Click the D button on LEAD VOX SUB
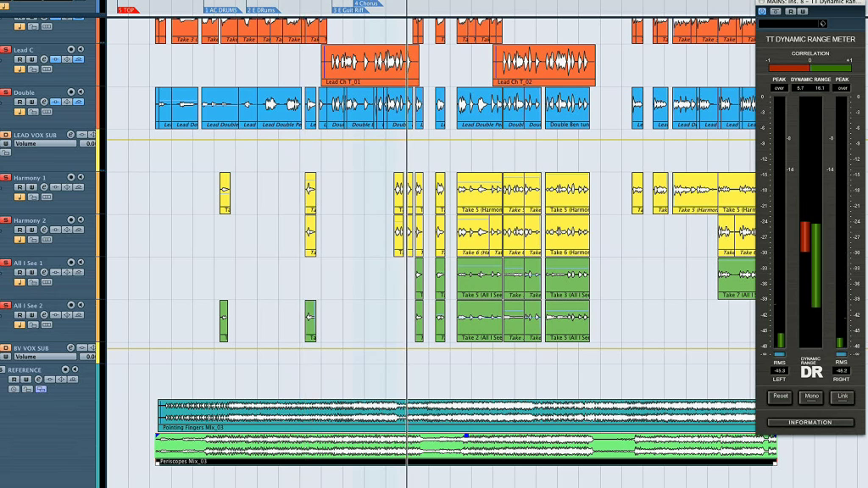868x488 pixels. pos(6,135)
